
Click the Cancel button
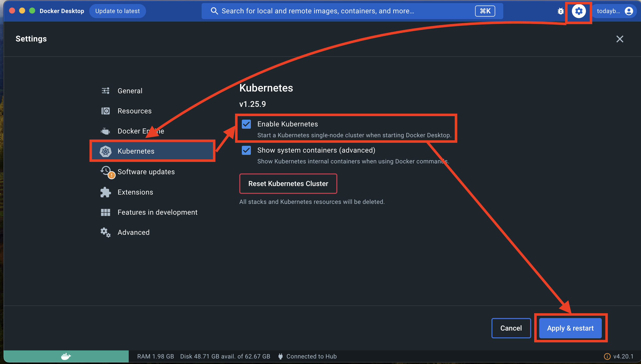511,328
